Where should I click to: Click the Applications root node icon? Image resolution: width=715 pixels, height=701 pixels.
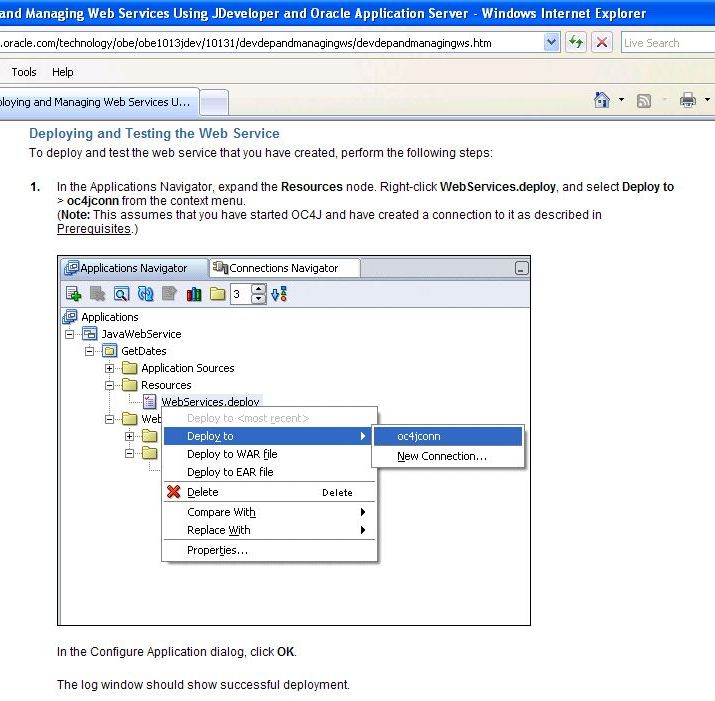(70, 317)
